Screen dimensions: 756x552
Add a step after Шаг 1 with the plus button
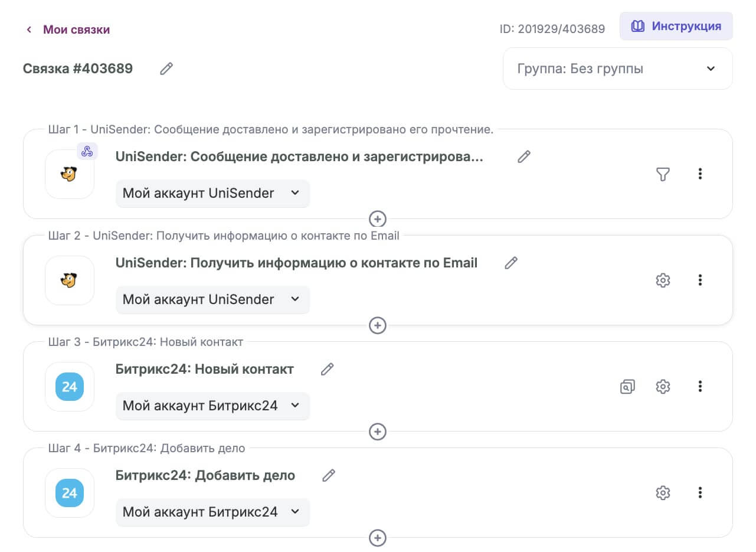pos(378,219)
